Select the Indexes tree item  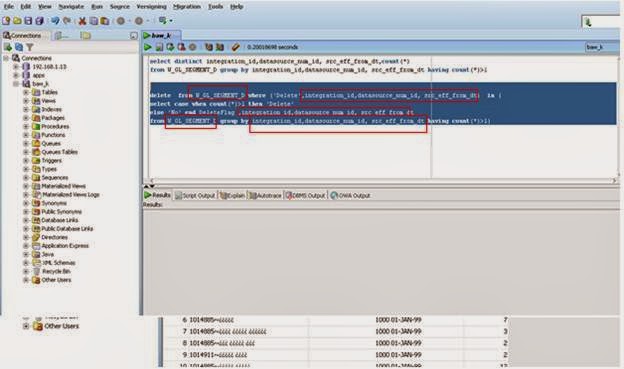coord(51,109)
